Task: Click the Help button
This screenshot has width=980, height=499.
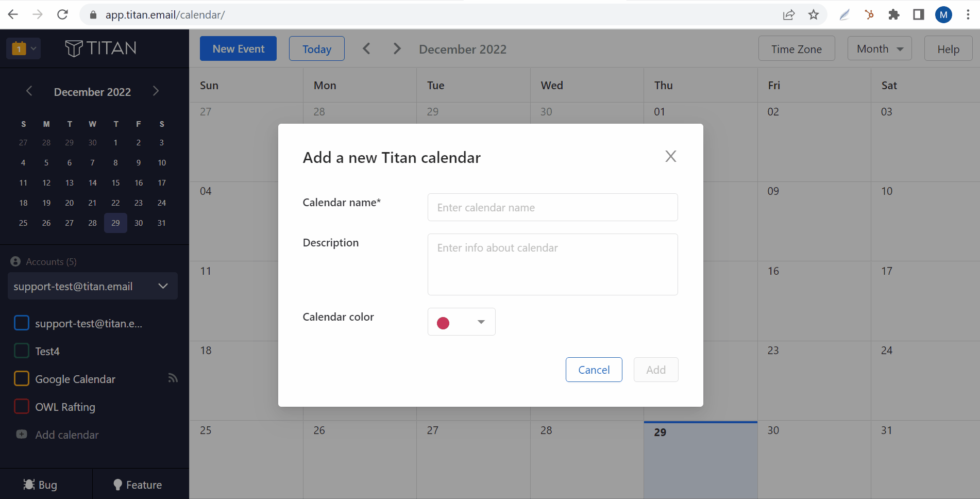Action: click(948, 48)
